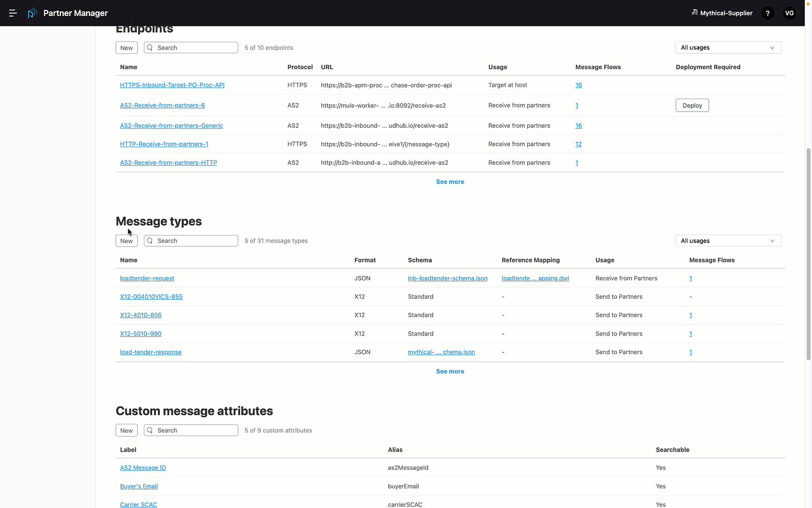Open message flows count 16 for AS2-Receive-from-partners-Generic
Viewport: 812px width, 508px height.
(x=578, y=126)
